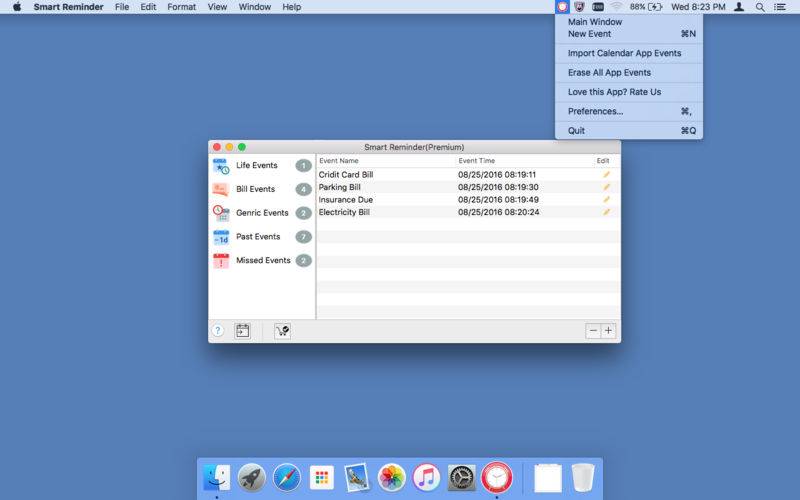This screenshot has height=500, width=800.
Task: Open the Help menu
Action: pyautogui.click(x=292, y=7)
